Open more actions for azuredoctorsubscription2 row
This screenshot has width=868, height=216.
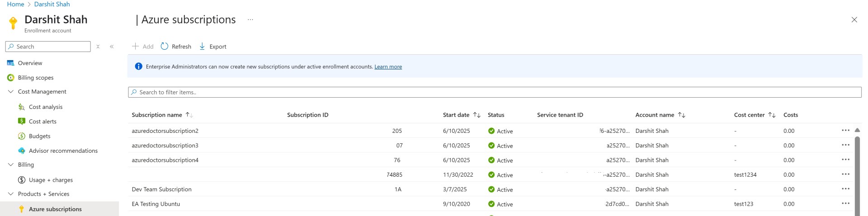coord(845,130)
